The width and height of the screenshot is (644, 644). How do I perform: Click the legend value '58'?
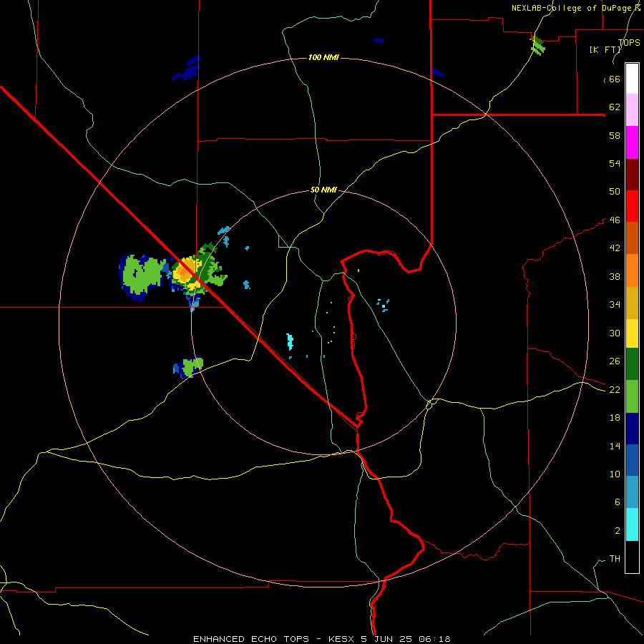(615, 135)
